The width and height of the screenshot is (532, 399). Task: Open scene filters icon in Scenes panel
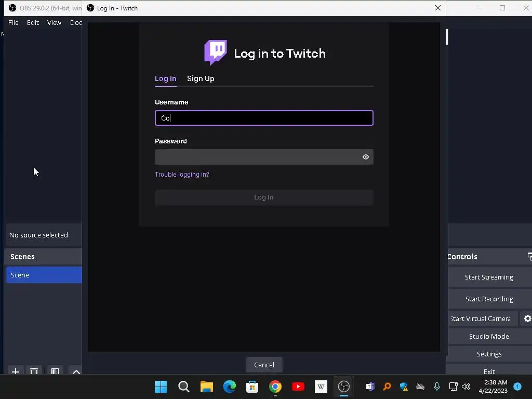point(55,371)
